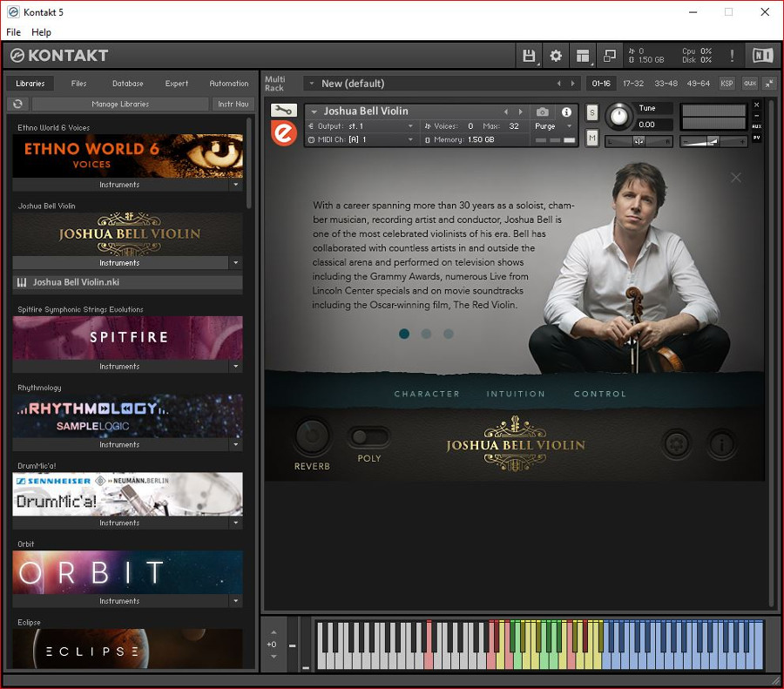Click the minimized view icon in header
Viewport: 784px width, 689px height.
click(x=610, y=56)
